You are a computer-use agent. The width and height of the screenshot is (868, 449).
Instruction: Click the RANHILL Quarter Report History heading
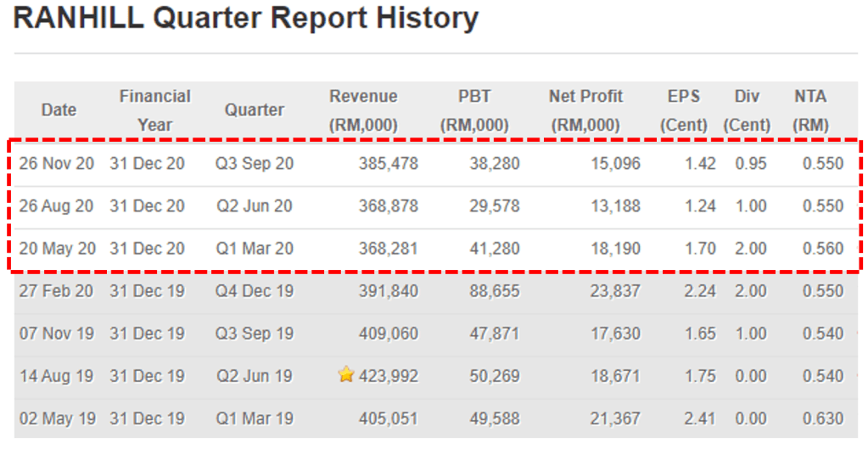246,19
